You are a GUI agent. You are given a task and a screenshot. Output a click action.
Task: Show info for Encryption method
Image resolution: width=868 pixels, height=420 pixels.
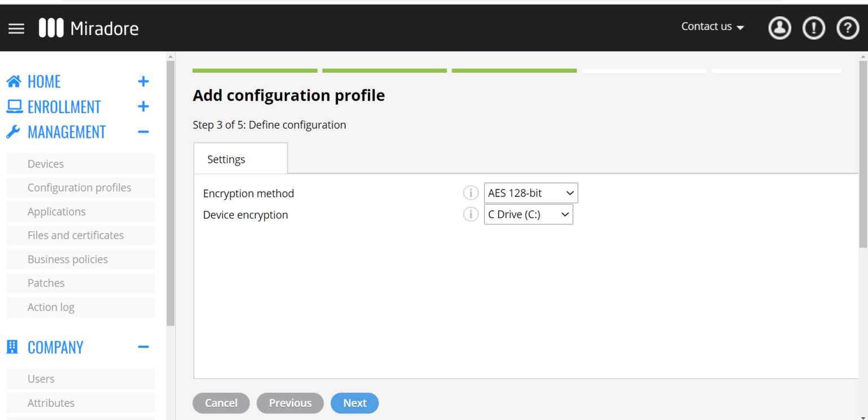pyautogui.click(x=471, y=193)
